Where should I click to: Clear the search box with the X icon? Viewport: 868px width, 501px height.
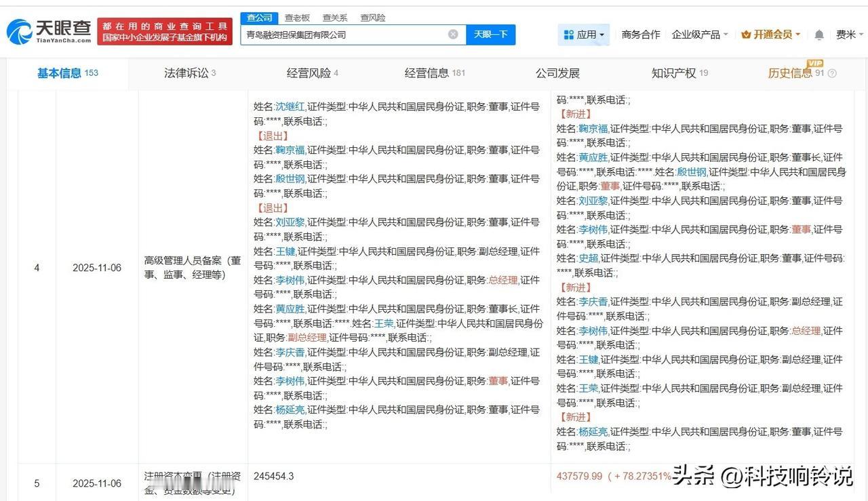pos(452,34)
